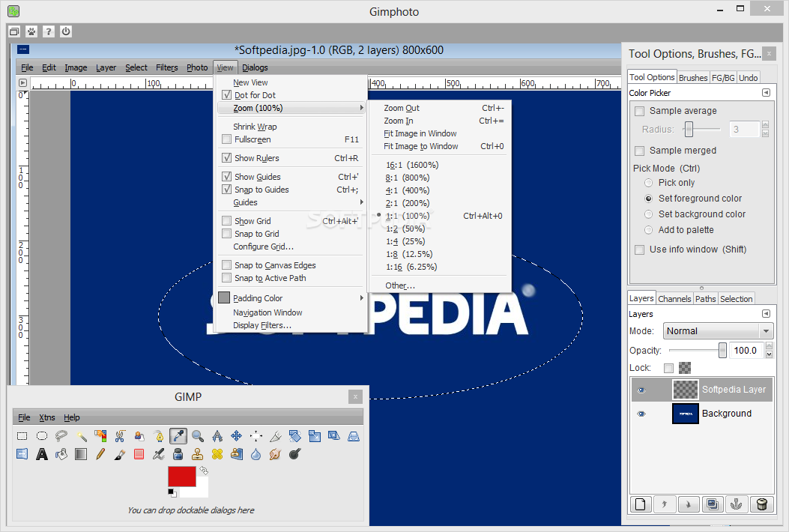Click the help question mark toolbar icon
This screenshot has width=789, height=532.
point(48,31)
